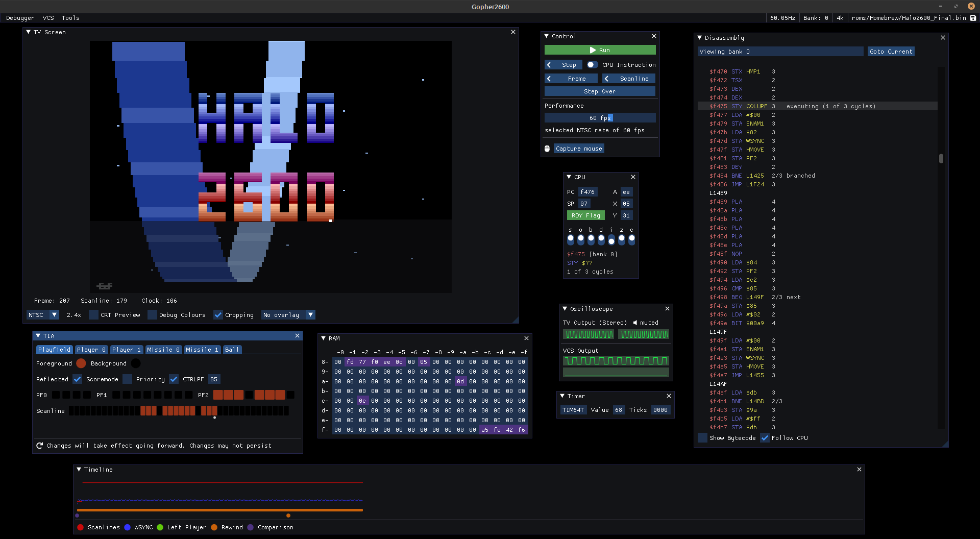Screen dimensions: 980x539
Task: Enable Show Bytecode checkbox
Action: [703, 438]
